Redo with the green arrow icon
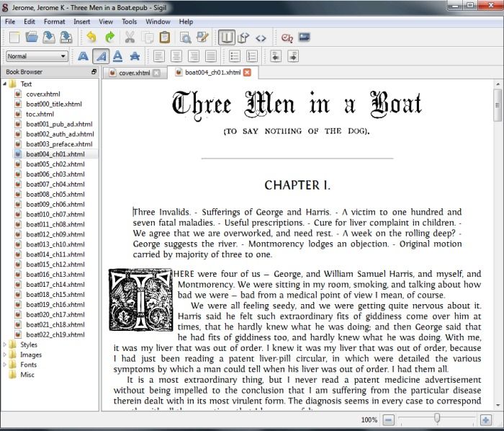Screen dimensions: 504x431 click(x=109, y=37)
